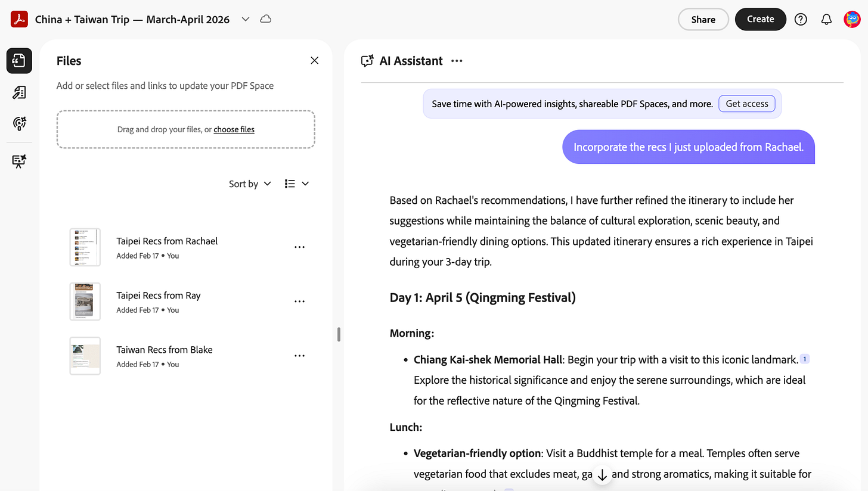This screenshot has height=491, width=868.
Task: Open more options for Taipei Recs from Ray
Action: click(x=299, y=302)
